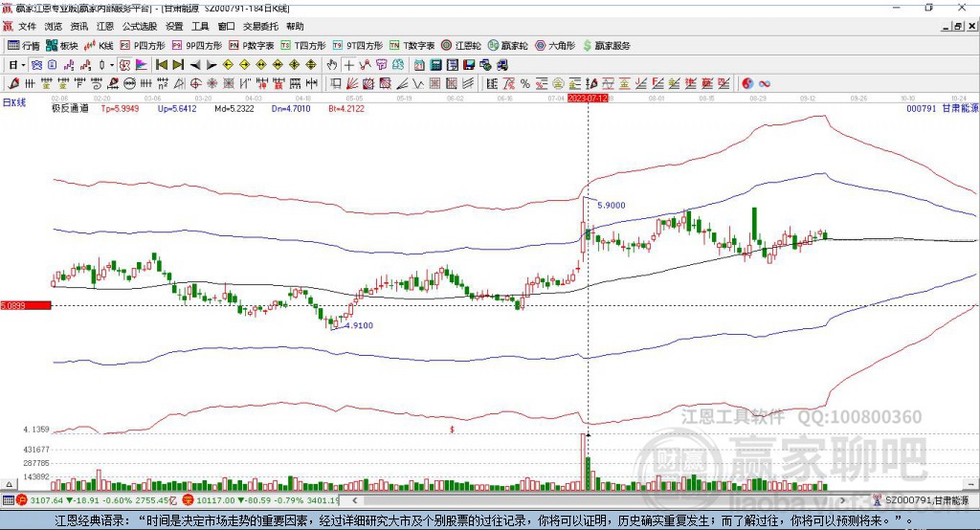This screenshot has height=530, width=980.
Task: Click the 10117.00 index in status bar
Action: (x=215, y=500)
